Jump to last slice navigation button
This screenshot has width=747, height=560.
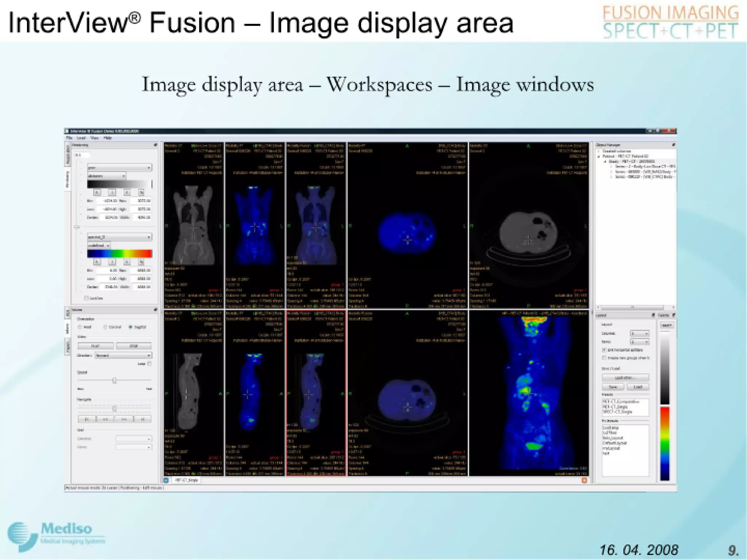click(143, 420)
